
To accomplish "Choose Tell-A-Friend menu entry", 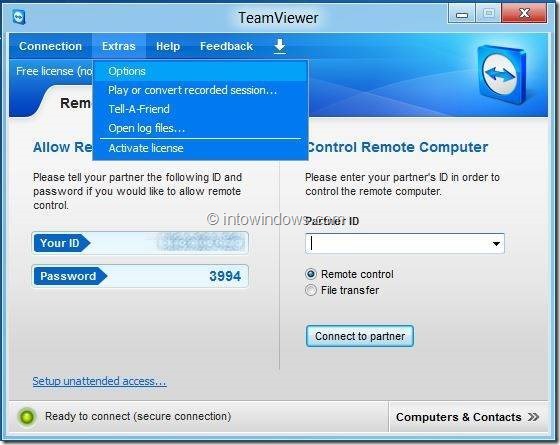I will point(200,109).
